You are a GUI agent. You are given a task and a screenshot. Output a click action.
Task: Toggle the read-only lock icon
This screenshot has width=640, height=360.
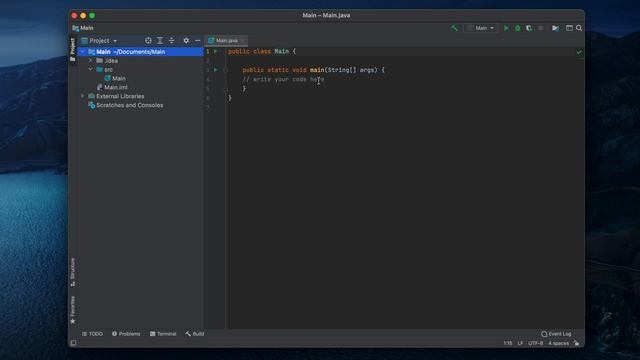576,343
